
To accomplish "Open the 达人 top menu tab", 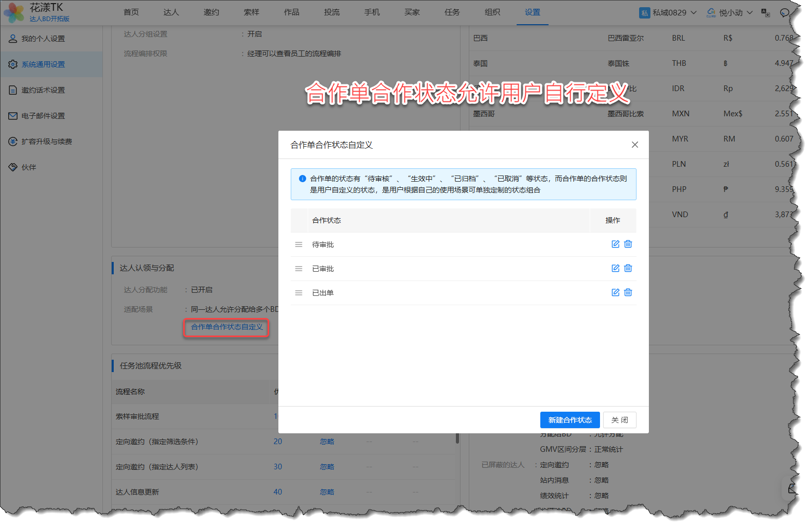I will [x=171, y=12].
